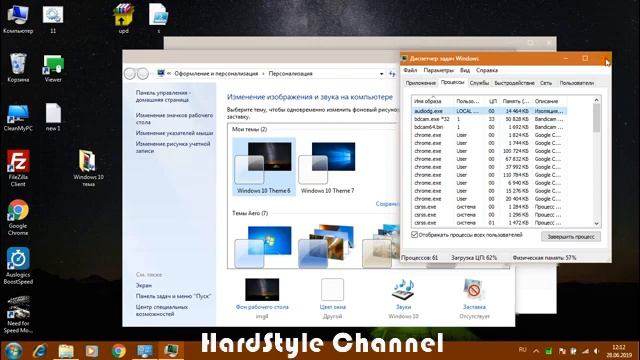640x360 pixels.
Task: Switch to the Task Manager taskbar button
Action: click(x=171, y=351)
